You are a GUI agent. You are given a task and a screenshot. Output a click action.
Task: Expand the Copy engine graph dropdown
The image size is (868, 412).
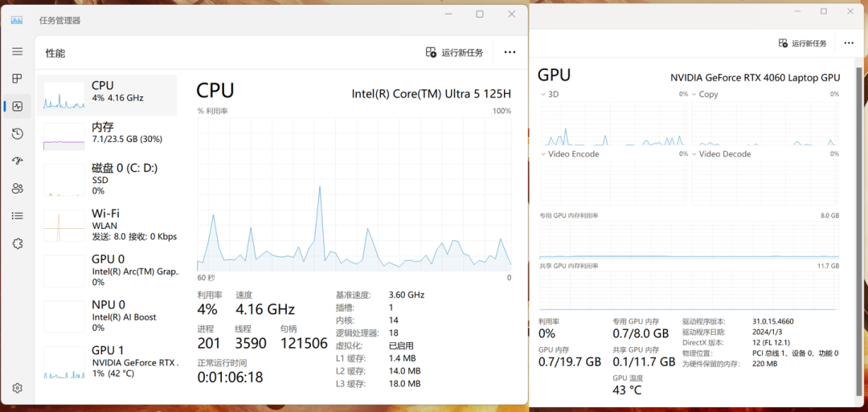coord(694,95)
